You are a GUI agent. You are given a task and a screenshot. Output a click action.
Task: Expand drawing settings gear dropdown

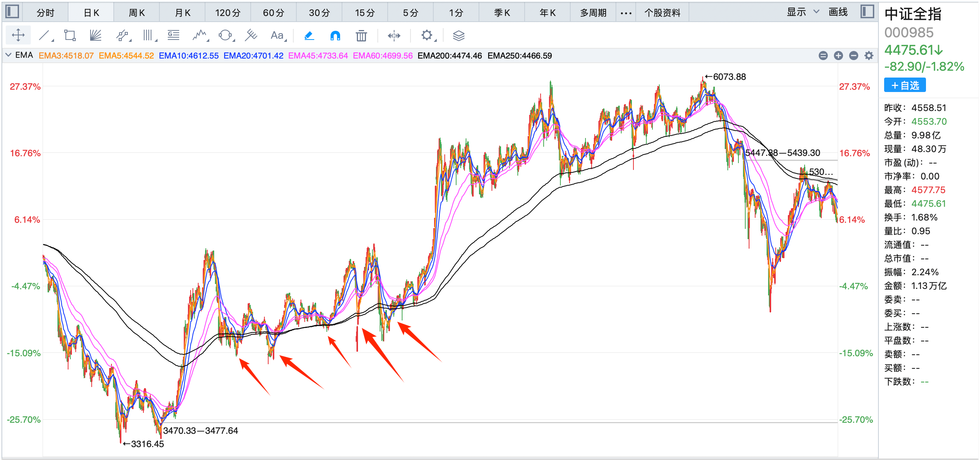coord(428,36)
